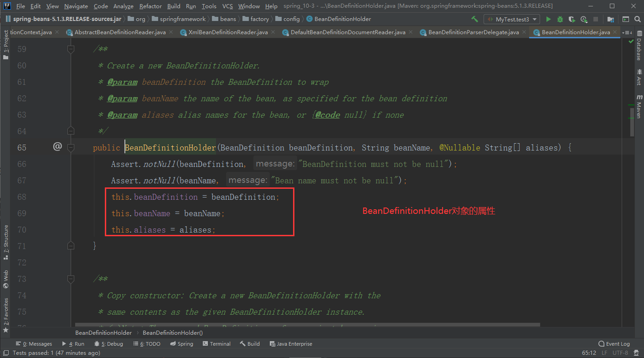
Task: Run with Coverage shield icon
Action: [x=572, y=19]
